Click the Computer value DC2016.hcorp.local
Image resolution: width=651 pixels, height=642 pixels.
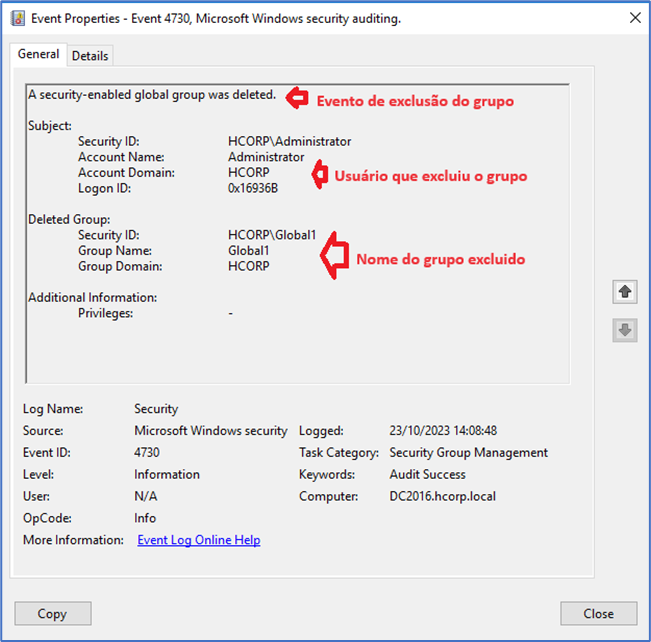click(442, 497)
